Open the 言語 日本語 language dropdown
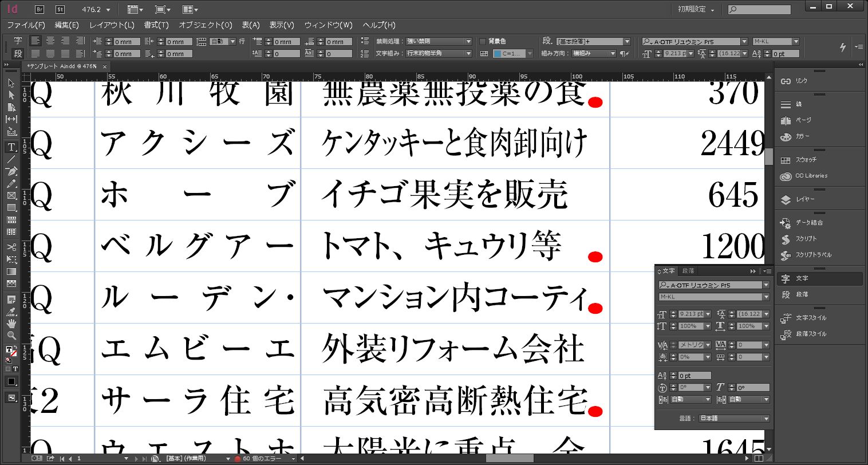This screenshot has height=465, width=868. 734,419
